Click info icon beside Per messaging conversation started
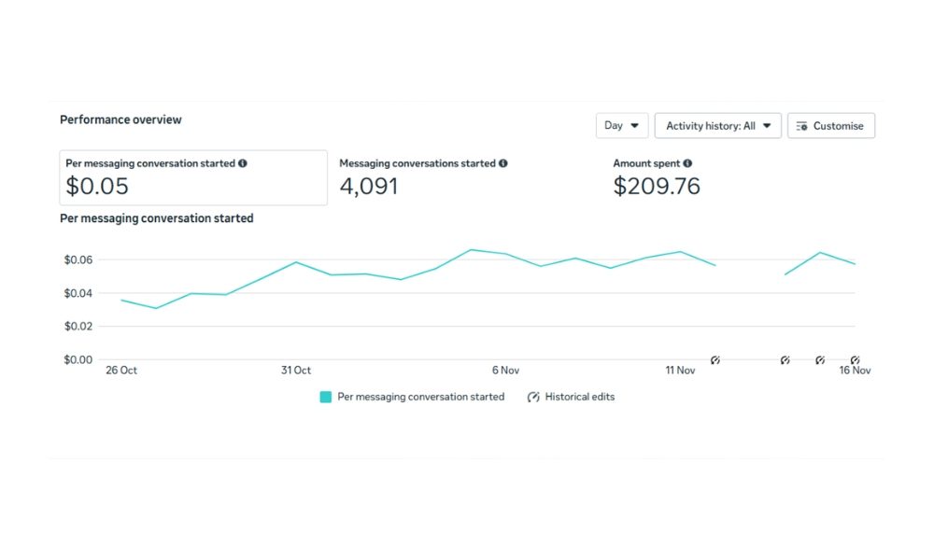Screen dimensions: 934x560 pos(243,163)
